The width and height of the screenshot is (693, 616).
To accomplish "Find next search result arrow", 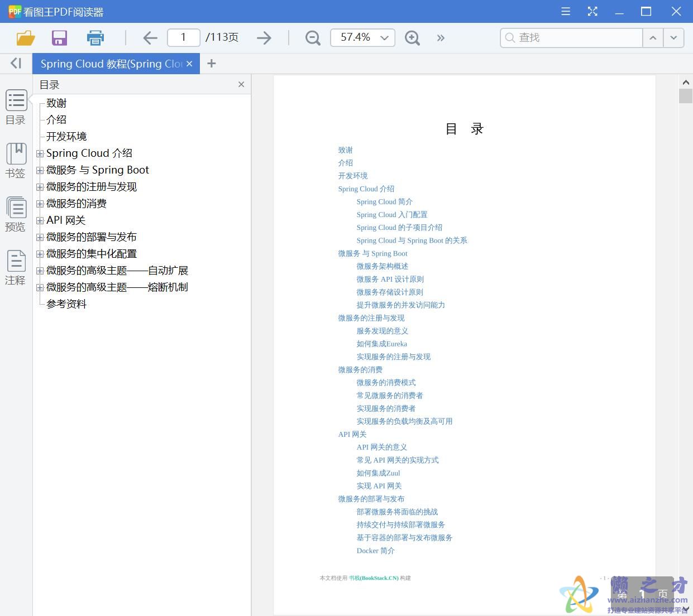I will tap(673, 38).
